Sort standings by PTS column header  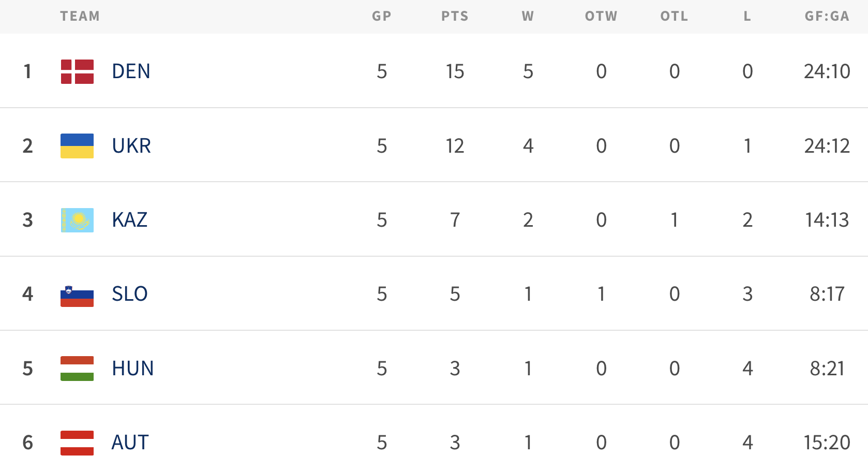455,17
